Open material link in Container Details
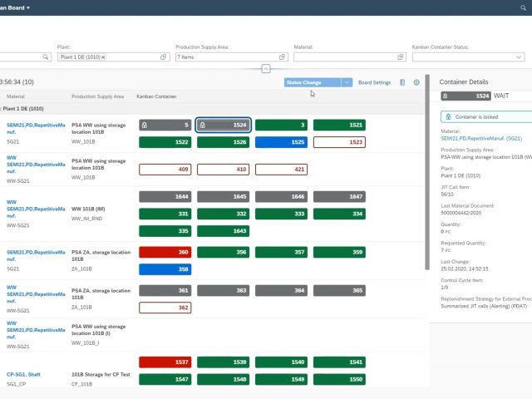532x399 pixels. pos(481,138)
